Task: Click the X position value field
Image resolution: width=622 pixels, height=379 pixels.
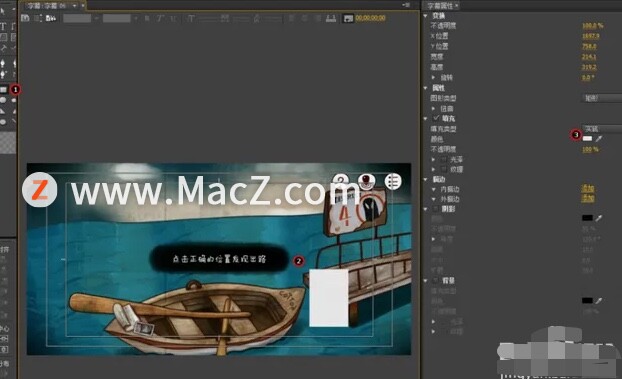Action: point(590,36)
